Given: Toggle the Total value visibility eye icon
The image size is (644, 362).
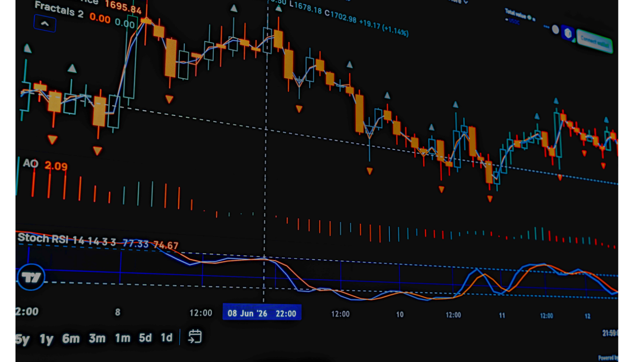Looking at the screenshot, I should pos(529,17).
